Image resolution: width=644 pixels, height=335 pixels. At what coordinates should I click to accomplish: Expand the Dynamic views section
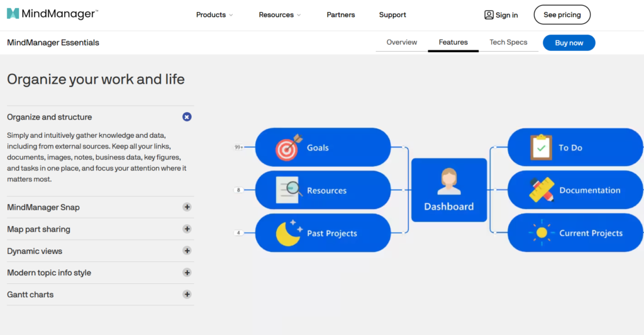point(187,251)
